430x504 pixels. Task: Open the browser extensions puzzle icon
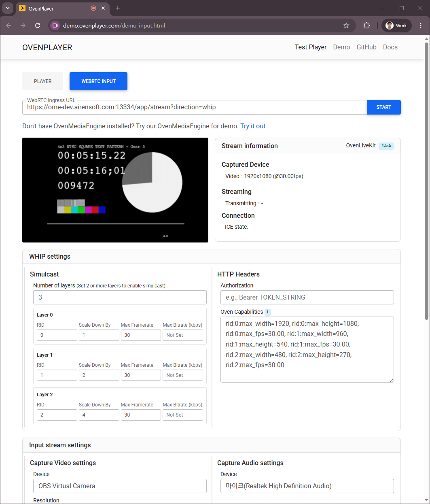pos(366,26)
